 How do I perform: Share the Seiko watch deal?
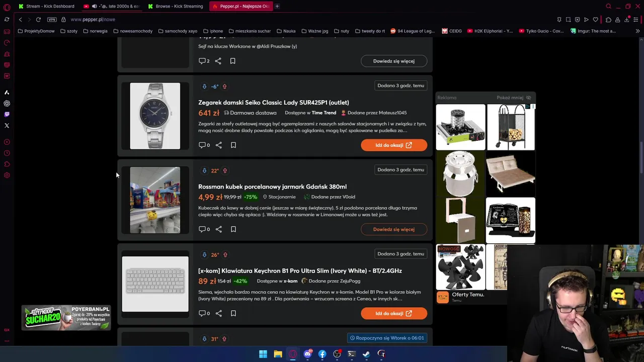click(218, 145)
